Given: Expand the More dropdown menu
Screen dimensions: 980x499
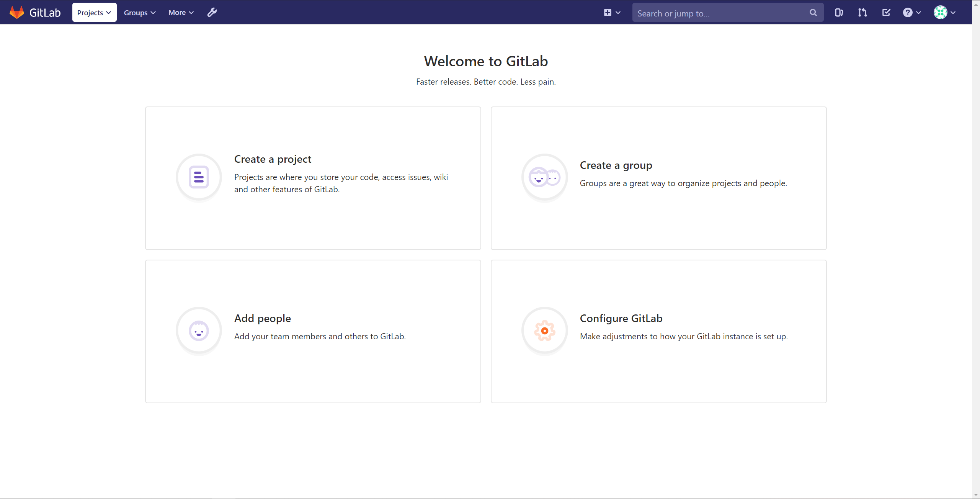Looking at the screenshot, I should [181, 12].
